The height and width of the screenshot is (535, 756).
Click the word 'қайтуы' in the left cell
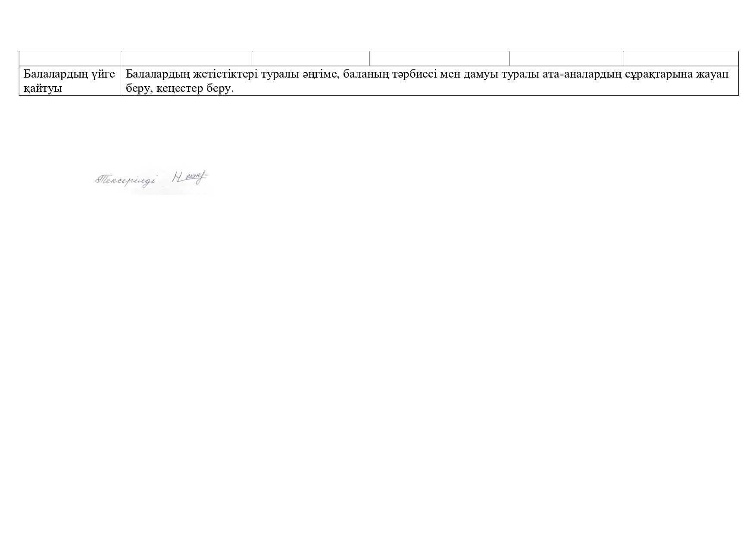[43, 89]
